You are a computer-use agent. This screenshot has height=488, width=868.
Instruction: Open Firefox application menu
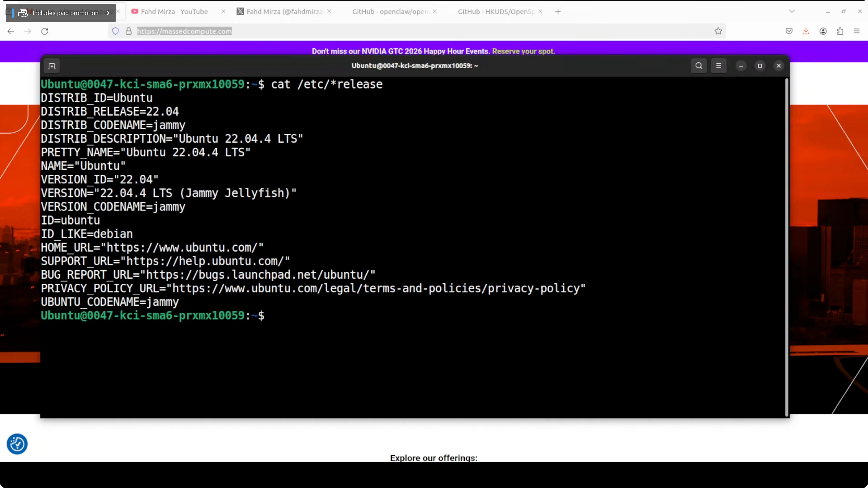point(856,31)
